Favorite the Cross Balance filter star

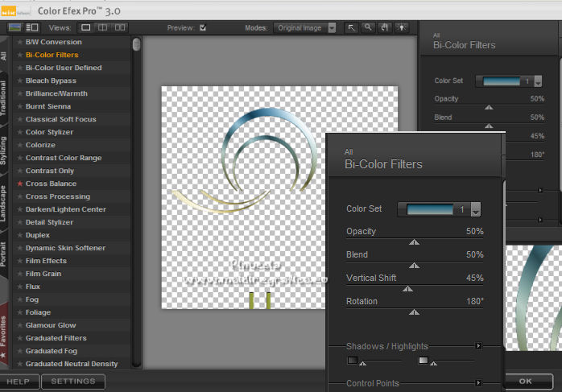[20, 184]
